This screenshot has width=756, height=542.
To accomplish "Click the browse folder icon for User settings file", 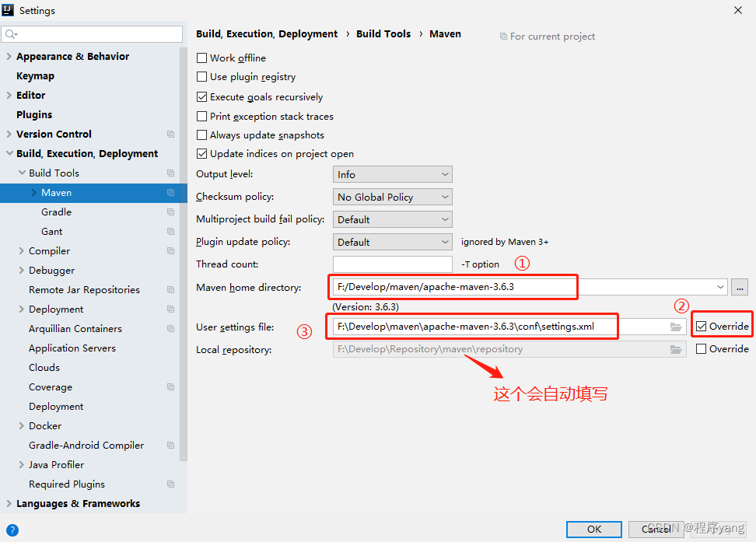I will pos(675,327).
